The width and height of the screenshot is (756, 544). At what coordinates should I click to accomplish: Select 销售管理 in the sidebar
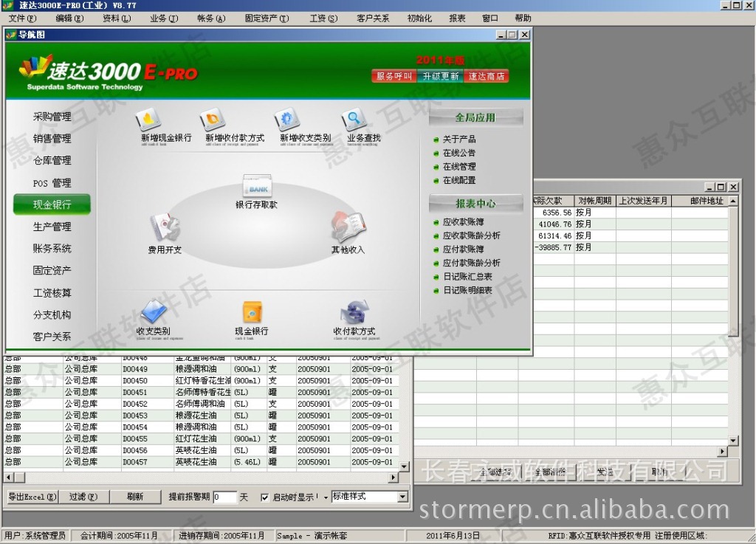pyautogui.click(x=52, y=139)
